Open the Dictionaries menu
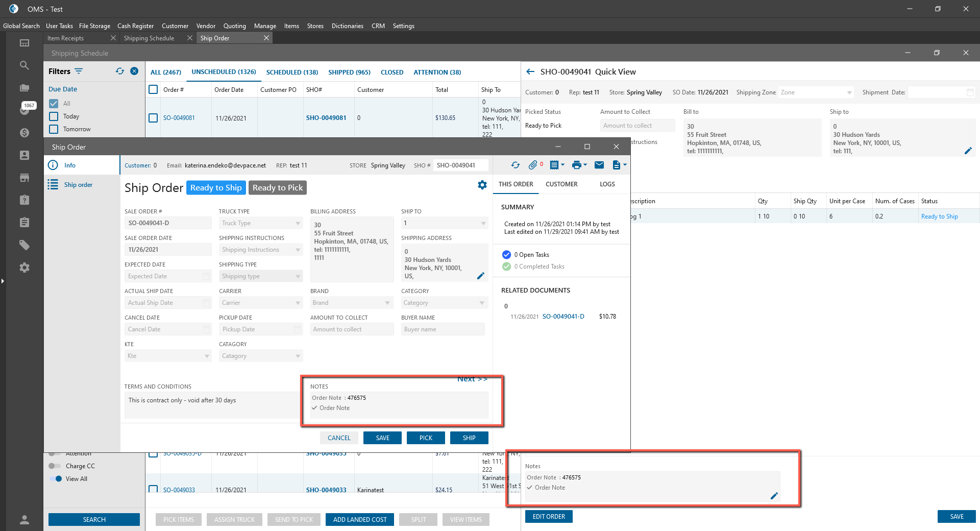The width and height of the screenshot is (980, 531). (347, 26)
